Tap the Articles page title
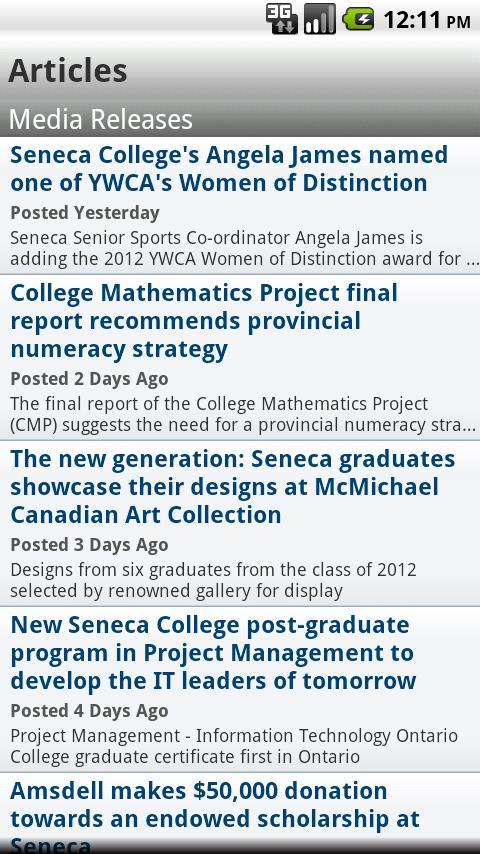The image size is (480, 854). [x=68, y=70]
